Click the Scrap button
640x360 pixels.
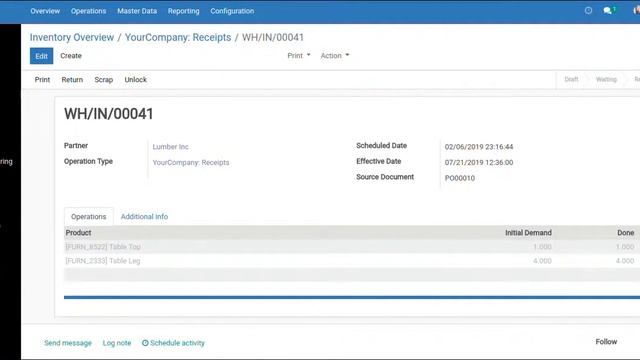104,80
